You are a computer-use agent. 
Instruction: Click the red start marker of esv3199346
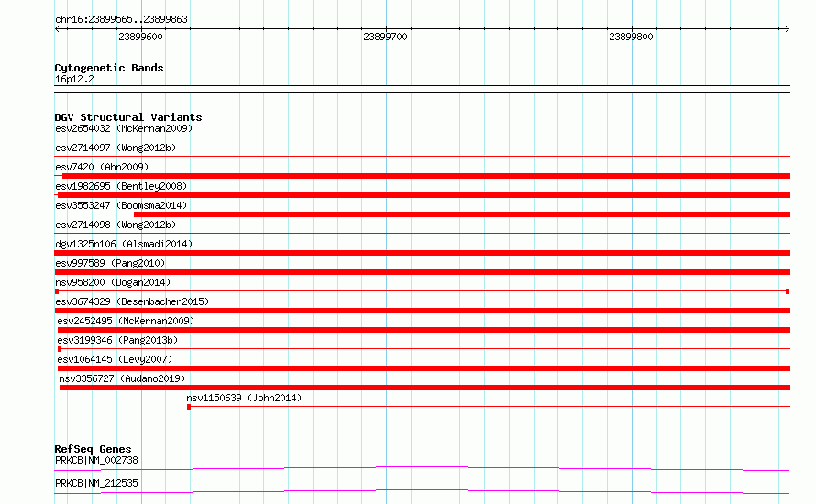click(x=60, y=349)
